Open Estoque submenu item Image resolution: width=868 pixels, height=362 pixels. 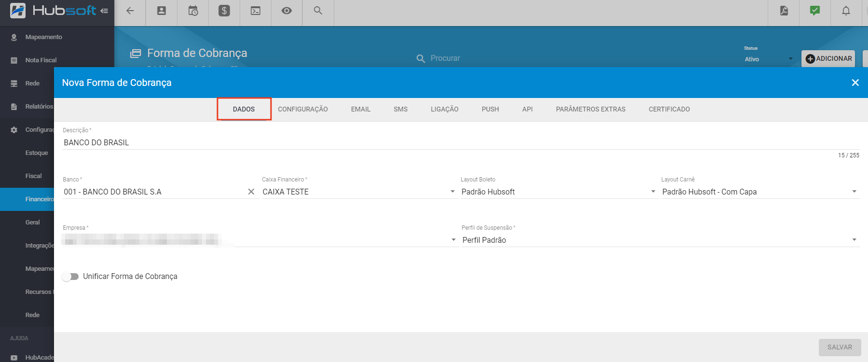37,153
